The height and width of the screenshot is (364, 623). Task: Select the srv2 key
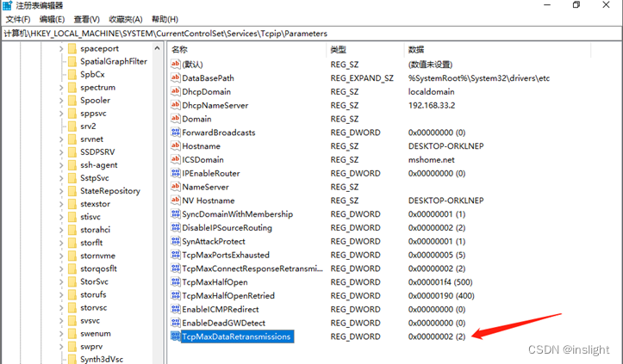pyautogui.click(x=88, y=126)
